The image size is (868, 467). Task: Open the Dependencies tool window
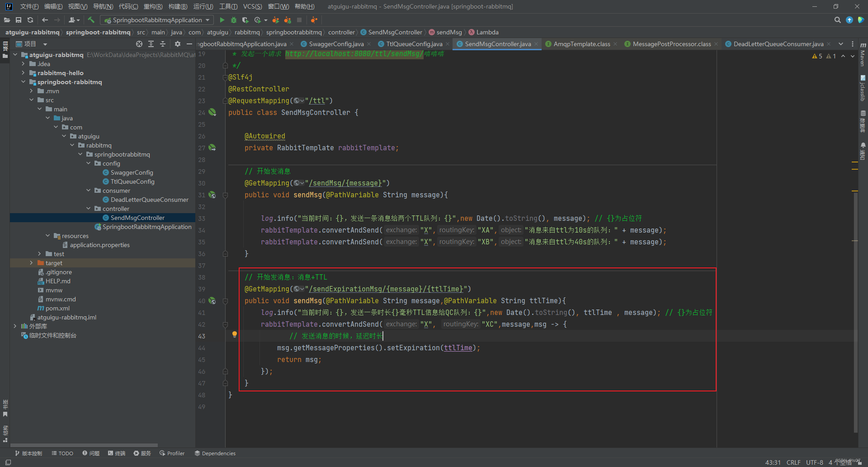pyautogui.click(x=215, y=453)
